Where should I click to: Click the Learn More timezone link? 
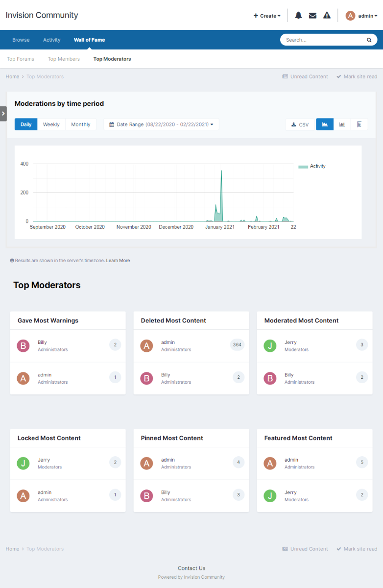(118, 261)
